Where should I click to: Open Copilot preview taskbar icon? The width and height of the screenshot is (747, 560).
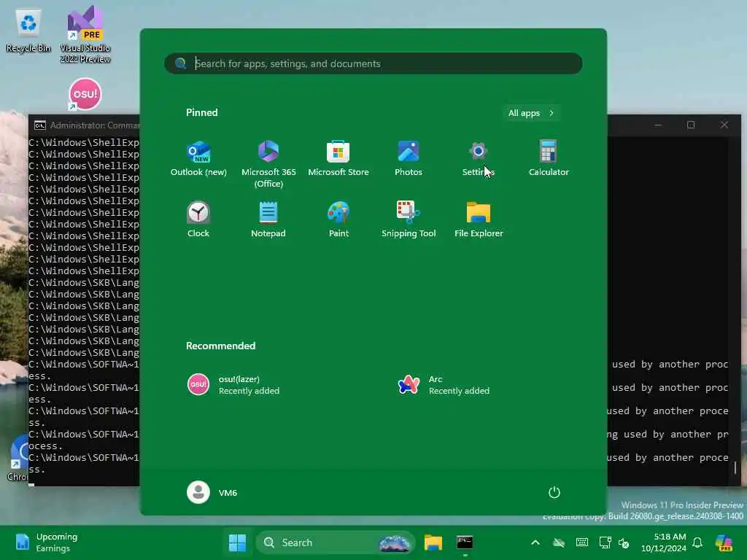pyautogui.click(x=724, y=542)
